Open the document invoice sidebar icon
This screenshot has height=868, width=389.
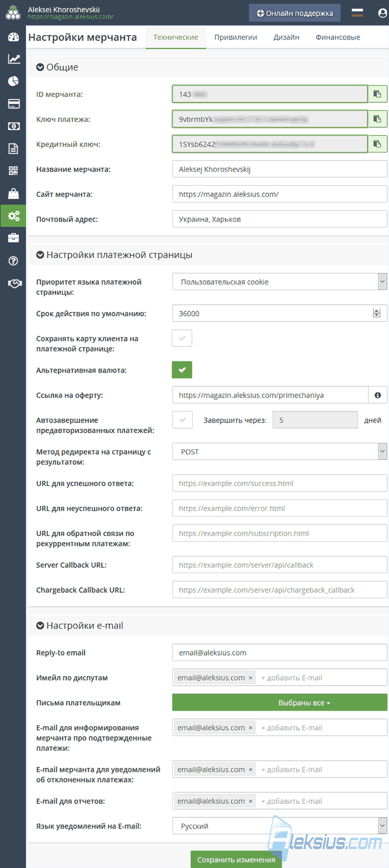pos(13,148)
